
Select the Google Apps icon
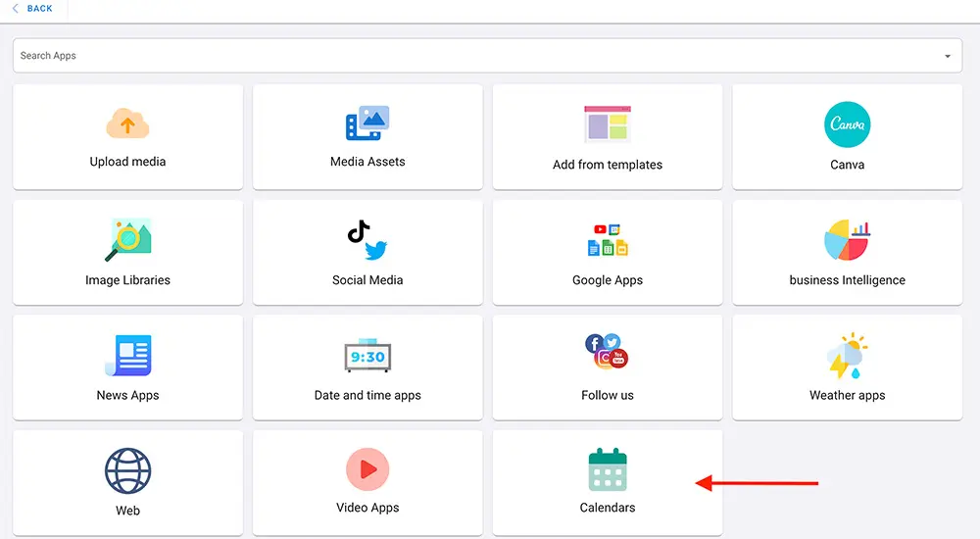pos(608,240)
